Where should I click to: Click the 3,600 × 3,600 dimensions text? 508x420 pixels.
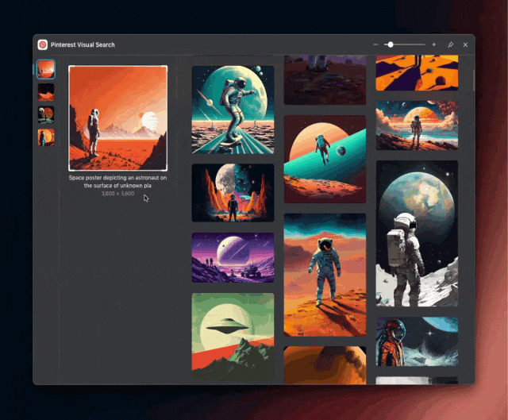click(117, 194)
